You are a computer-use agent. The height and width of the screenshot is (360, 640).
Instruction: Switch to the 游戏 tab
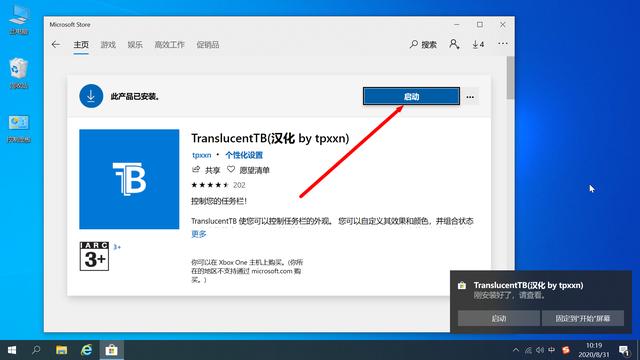pyautogui.click(x=108, y=44)
